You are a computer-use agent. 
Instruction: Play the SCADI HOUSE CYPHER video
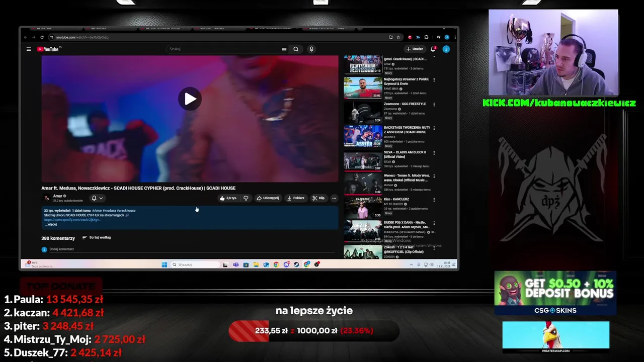190,99
